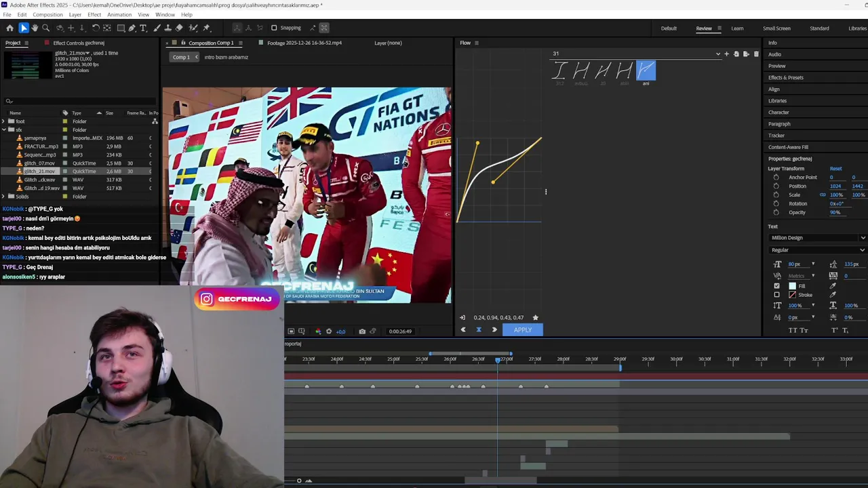Screen dimensions: 868x488
Task: Click the stroke color eyedropper icon
Action: point(833,295)
